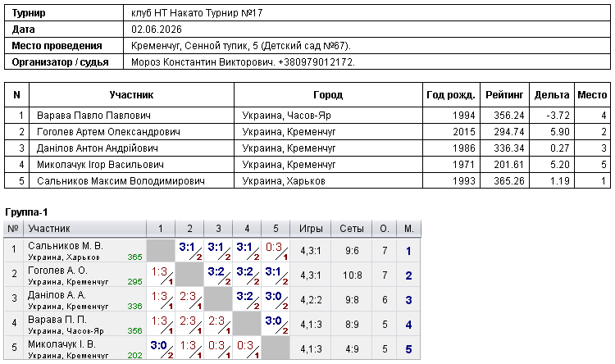The height and width of the screenshot is (364, 615).
Task: Click Варава's 3:0 result against player 5
Action: pos(273,321)
